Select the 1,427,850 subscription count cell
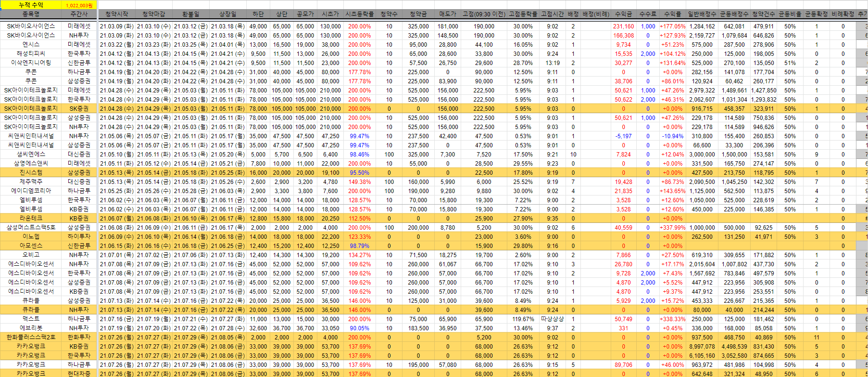This screenshot has width=868, height=377. coord(764,90)
